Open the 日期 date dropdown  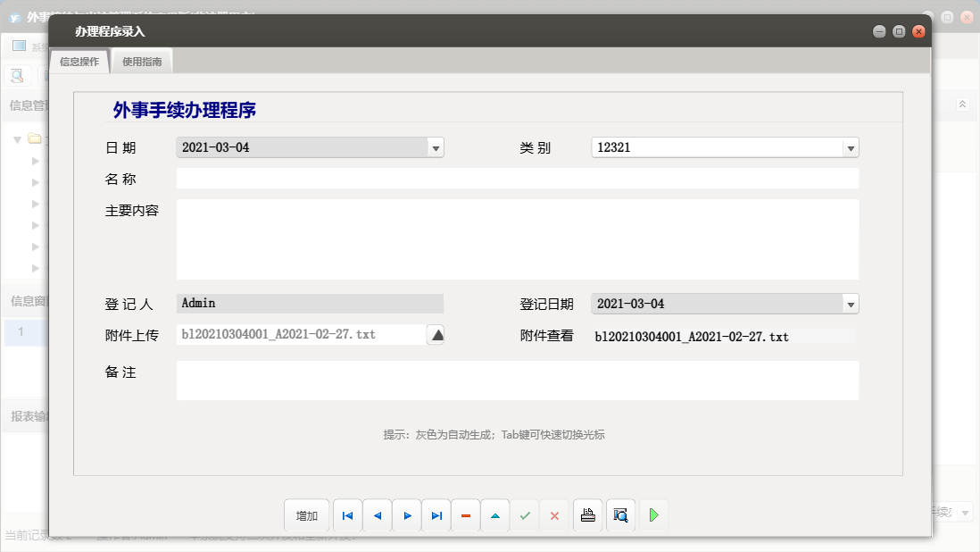coord(436,147)
